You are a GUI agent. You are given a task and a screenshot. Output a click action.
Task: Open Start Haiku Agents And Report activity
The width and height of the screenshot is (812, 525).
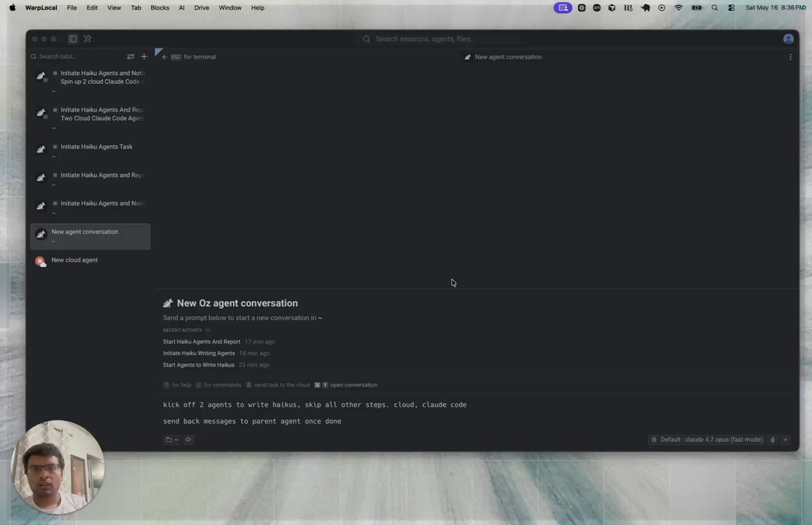coord(201,342)
